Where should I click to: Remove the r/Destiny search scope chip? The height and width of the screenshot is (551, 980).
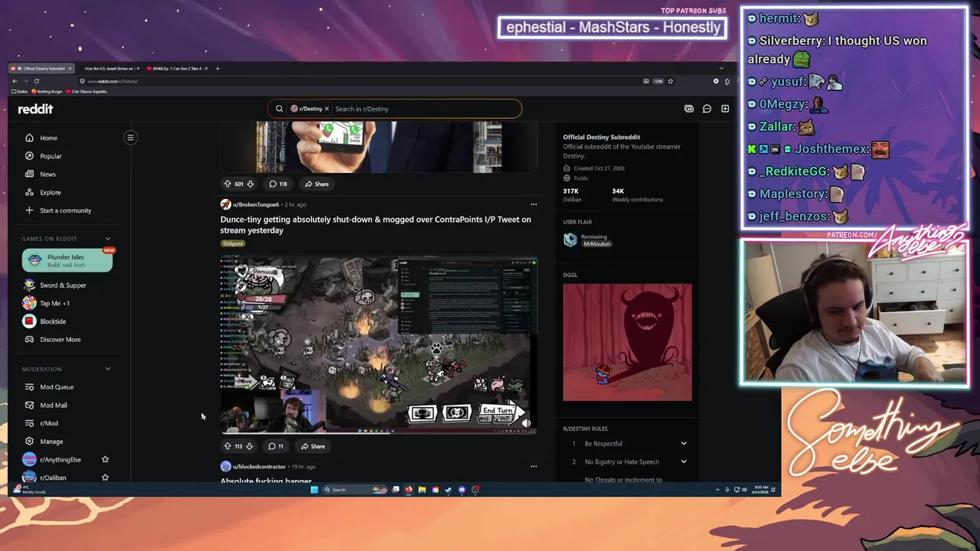click(327, 109)
